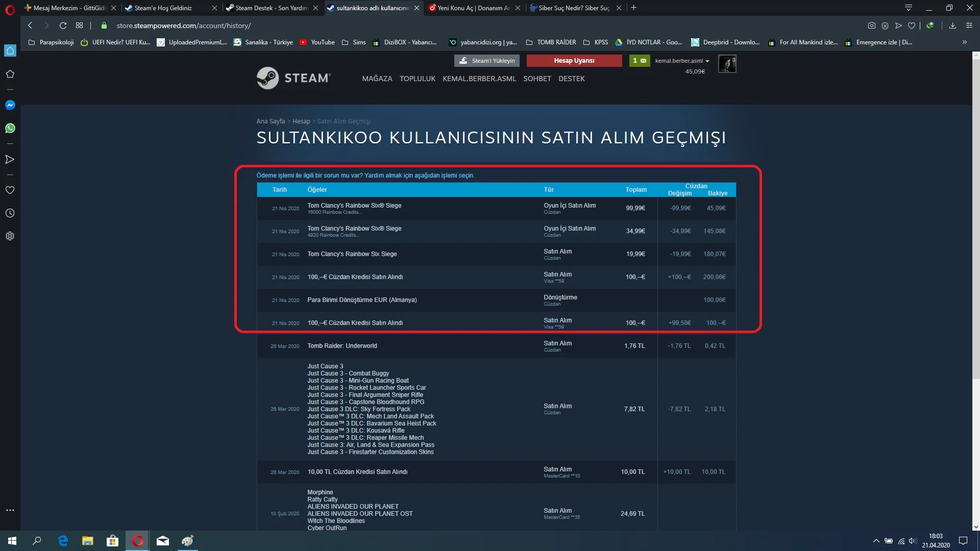This screenshot has width=980, height=551.
Task: Take a snapshot with the camera icon
Action: tap(871, 25)
